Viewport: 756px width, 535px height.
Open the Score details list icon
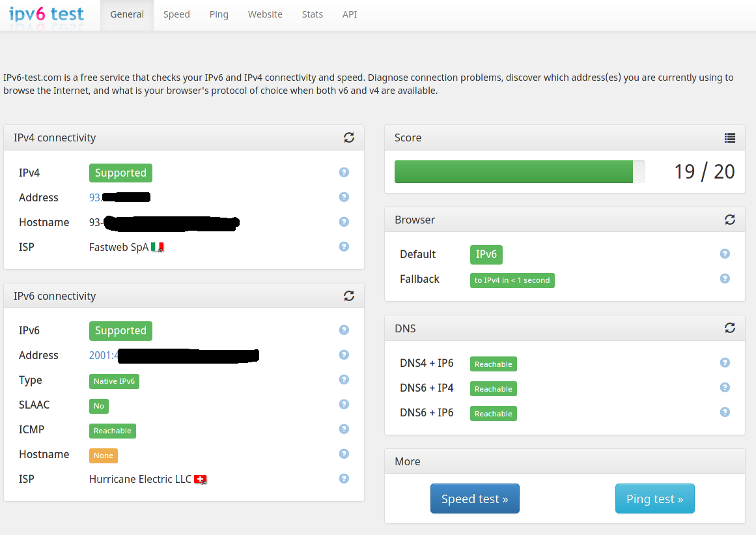click(x=730, y=138)
